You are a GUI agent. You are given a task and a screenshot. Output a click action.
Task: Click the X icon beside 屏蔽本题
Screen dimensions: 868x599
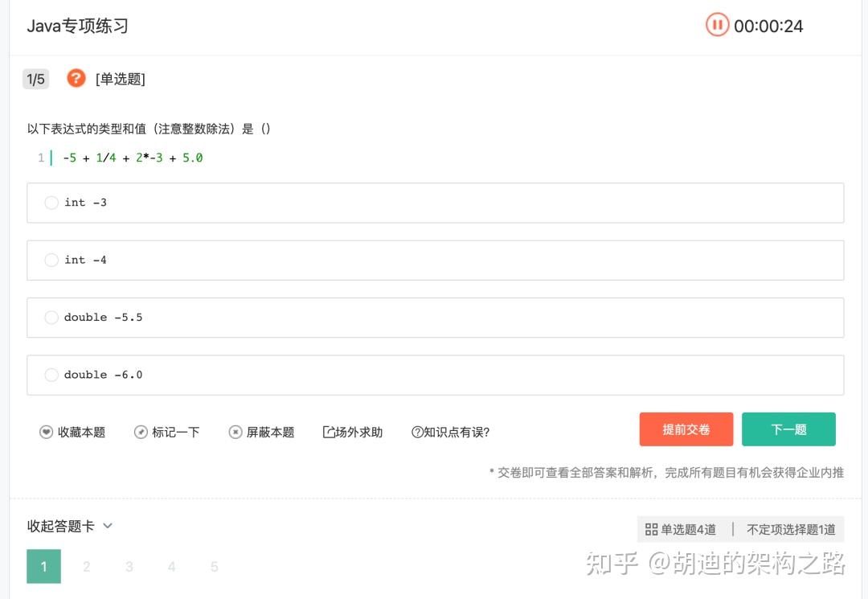click(x=235, y=432)
